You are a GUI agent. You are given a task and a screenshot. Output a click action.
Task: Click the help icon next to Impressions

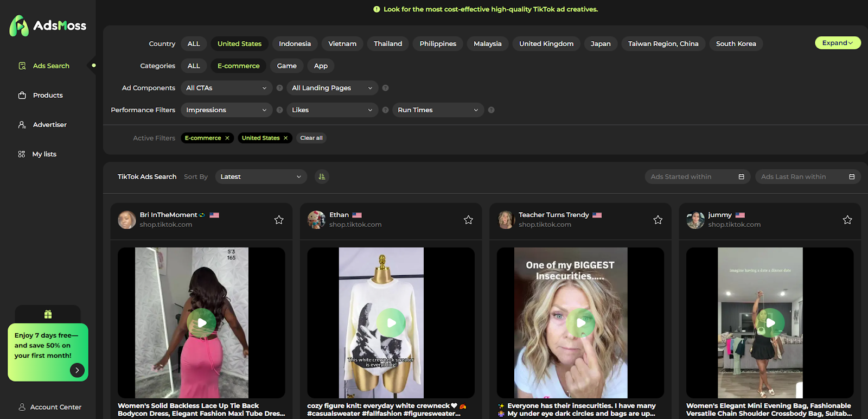click(x=279, y=110)
